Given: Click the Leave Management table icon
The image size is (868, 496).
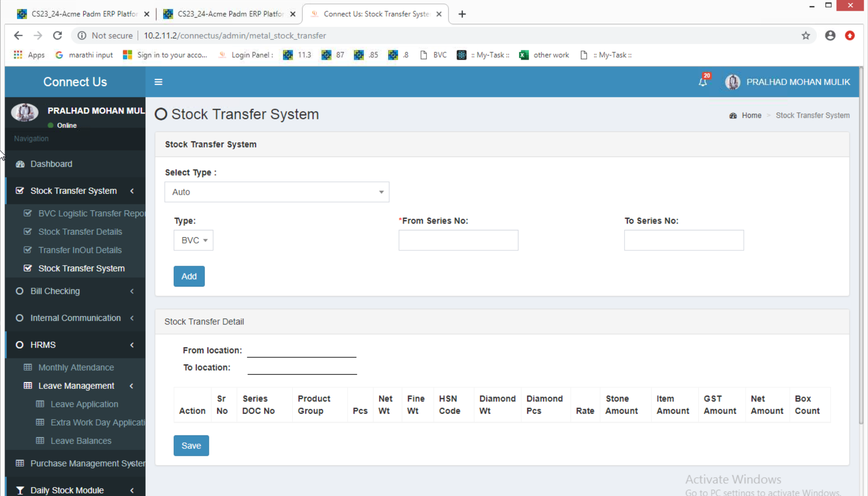Looking at the screenshot, I should click(28, 385).
